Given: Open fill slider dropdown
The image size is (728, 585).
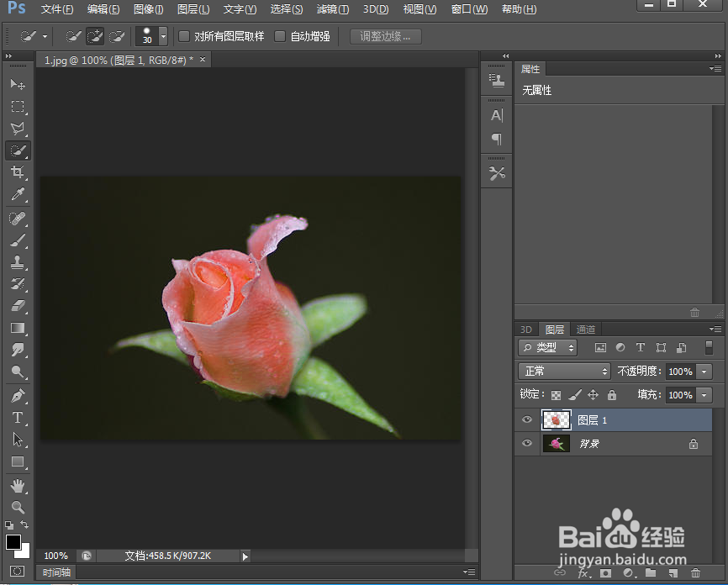Looking at the screenshot, I should tap(704, 395).
